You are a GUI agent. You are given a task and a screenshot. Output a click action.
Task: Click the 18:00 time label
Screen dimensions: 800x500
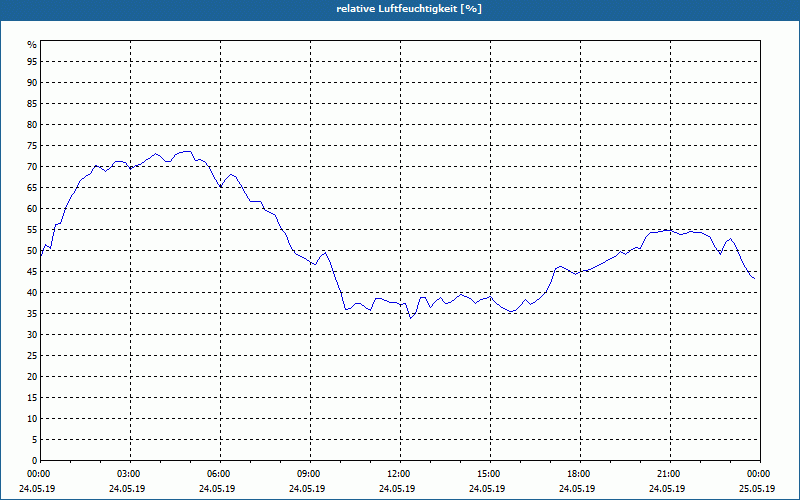click(x=580, y=474)
